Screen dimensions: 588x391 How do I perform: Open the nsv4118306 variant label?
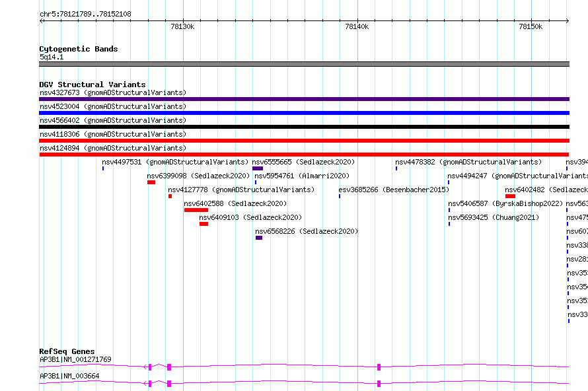click(x=113, y=134)
